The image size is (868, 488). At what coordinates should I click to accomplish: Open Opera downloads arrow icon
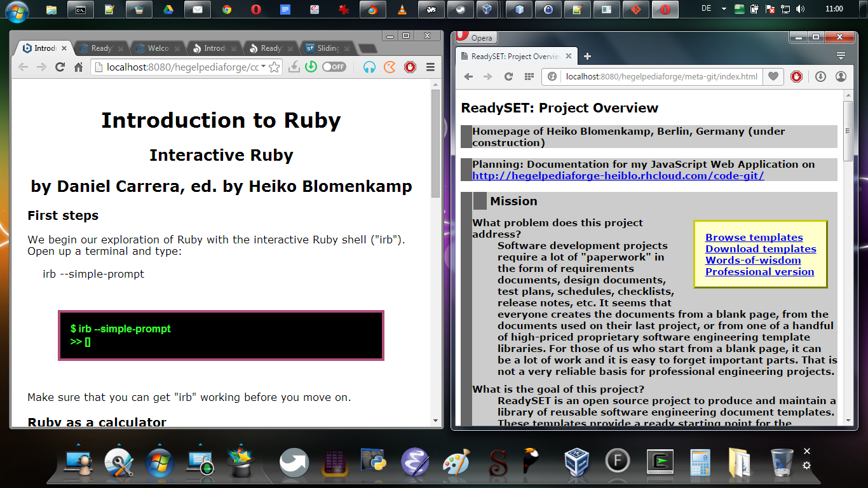pyautogui.click(x=820, y=76)
